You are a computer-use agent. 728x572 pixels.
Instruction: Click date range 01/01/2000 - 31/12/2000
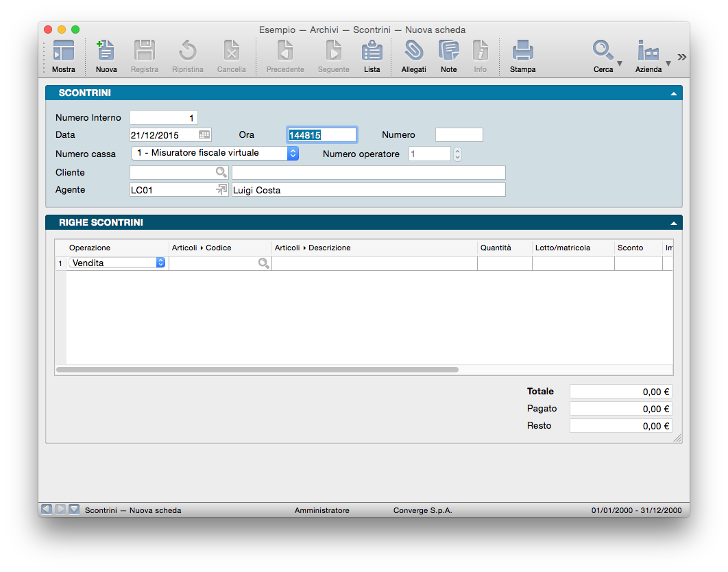(637, 510)
